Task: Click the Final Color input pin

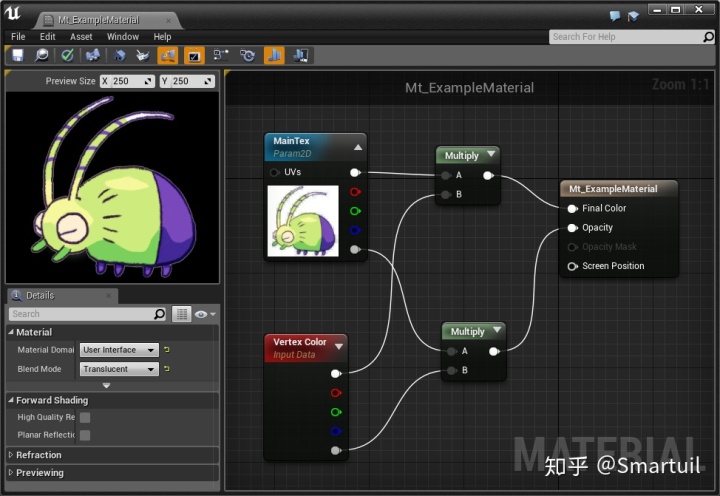Action: [572, 209]
